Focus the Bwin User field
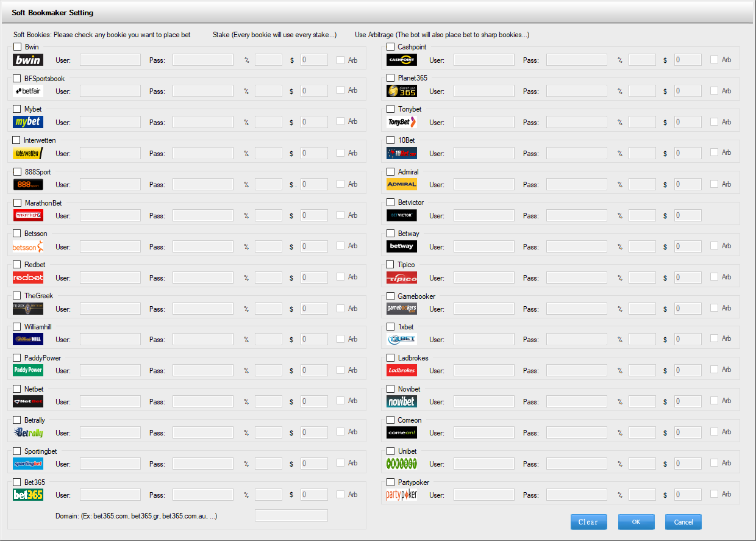 pos(110,60)
